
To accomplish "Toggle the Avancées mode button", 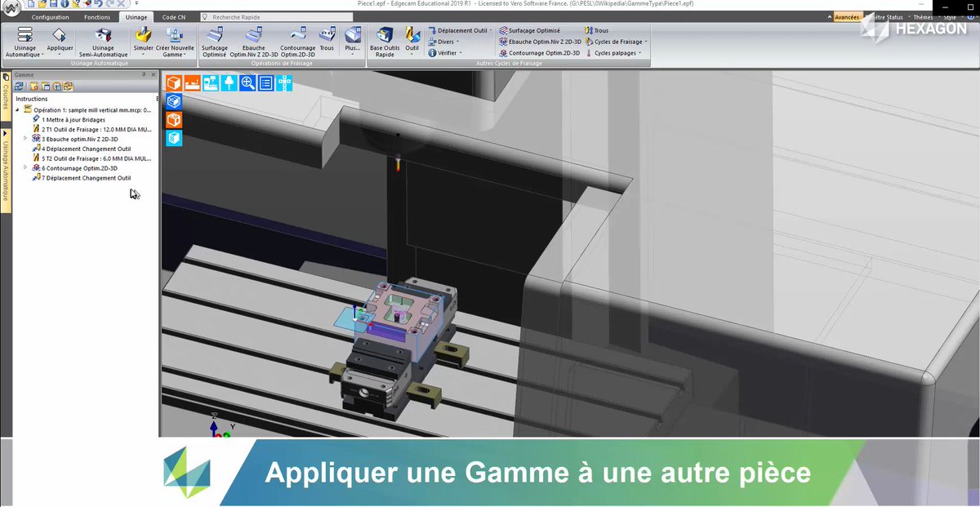I will (x=847, y=16).
